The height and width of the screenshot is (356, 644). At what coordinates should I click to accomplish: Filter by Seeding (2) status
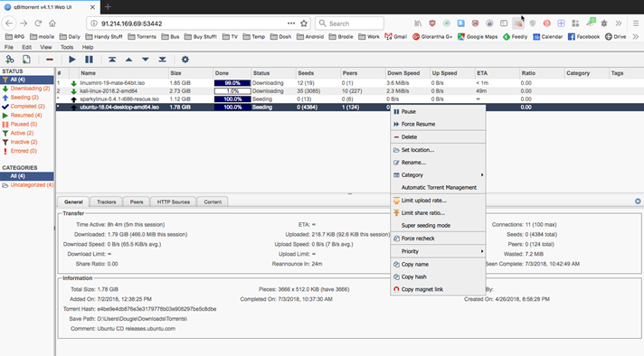click(x=27, y=98)
